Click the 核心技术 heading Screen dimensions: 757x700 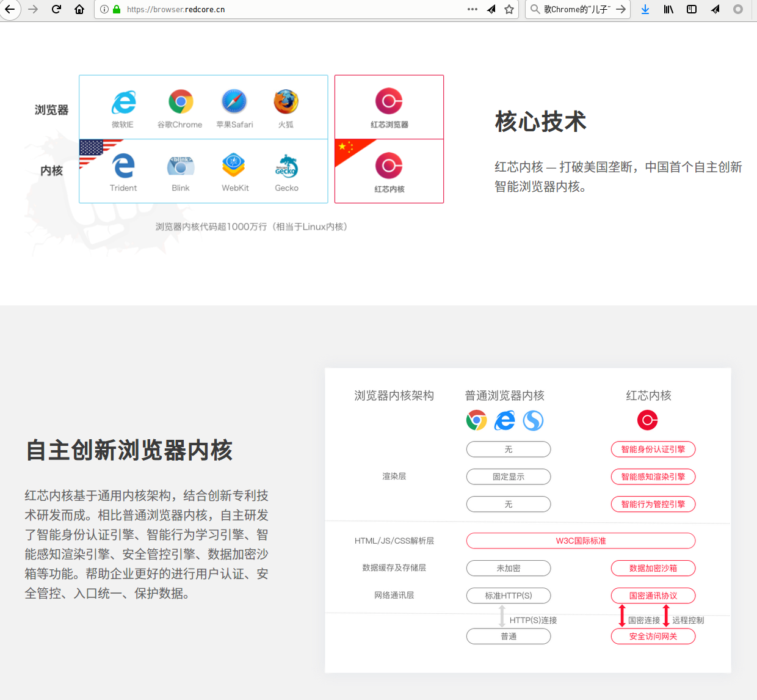pyautogui.click(x=541, y=122)
